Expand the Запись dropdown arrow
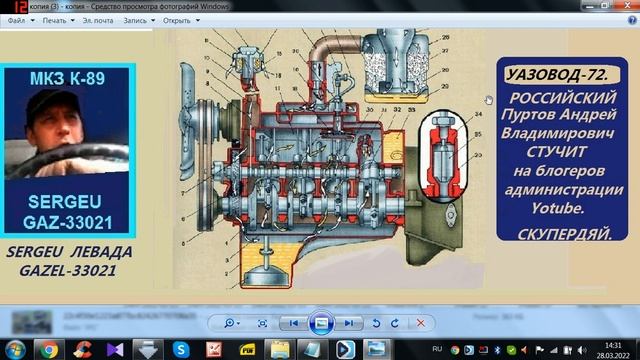640x360 pixels. coord(153,20)
